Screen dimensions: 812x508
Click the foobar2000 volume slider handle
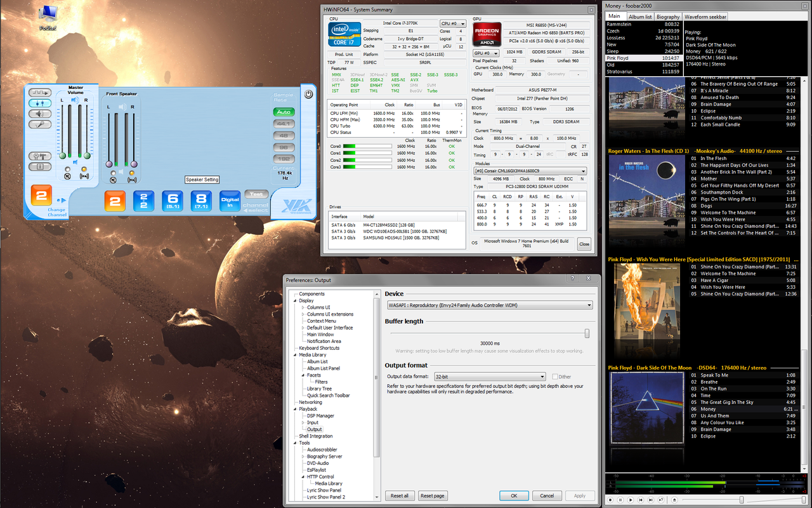tap(804, 500)
